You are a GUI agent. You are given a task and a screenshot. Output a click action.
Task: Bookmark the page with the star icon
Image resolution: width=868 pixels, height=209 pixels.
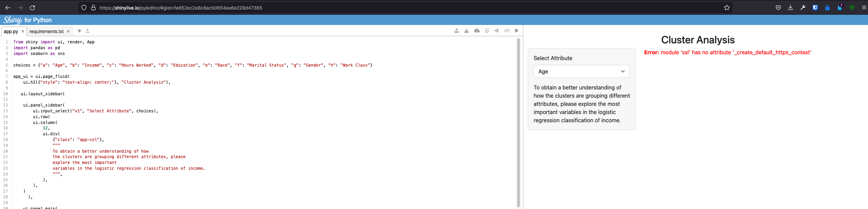click(727, 8)
